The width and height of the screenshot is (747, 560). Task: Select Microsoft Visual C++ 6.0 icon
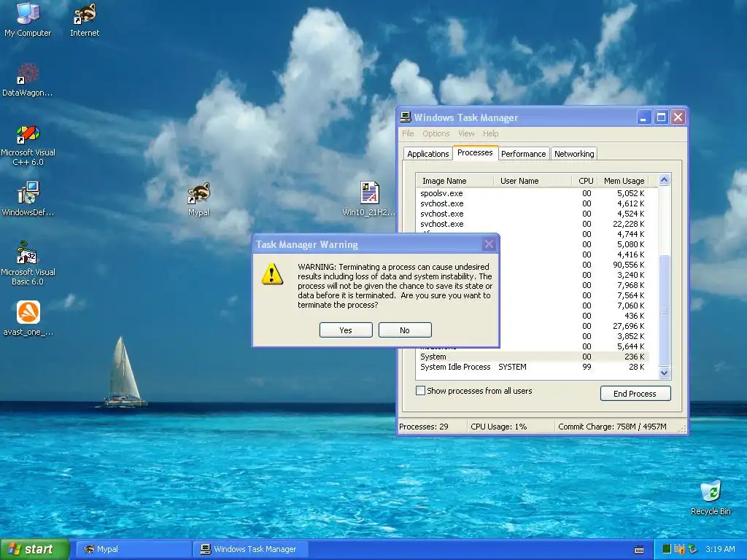pyautogui.click(x=28, y=145)
